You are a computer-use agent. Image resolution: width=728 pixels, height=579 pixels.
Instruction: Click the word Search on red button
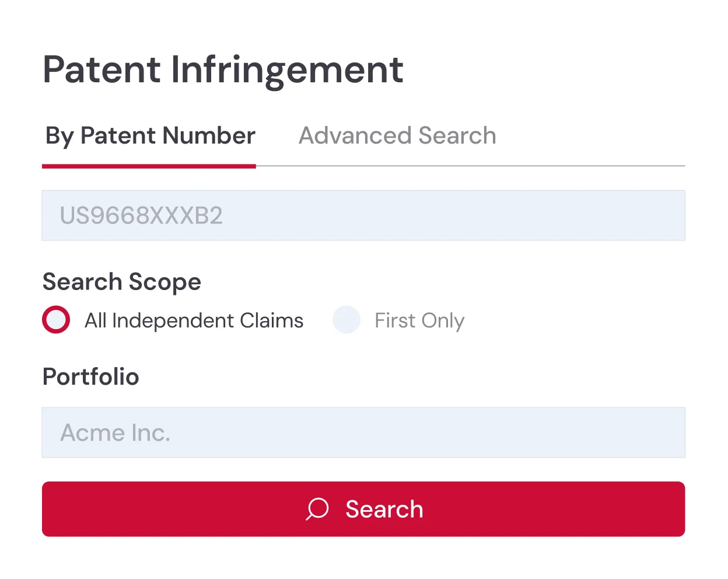[x=384, y=509]
